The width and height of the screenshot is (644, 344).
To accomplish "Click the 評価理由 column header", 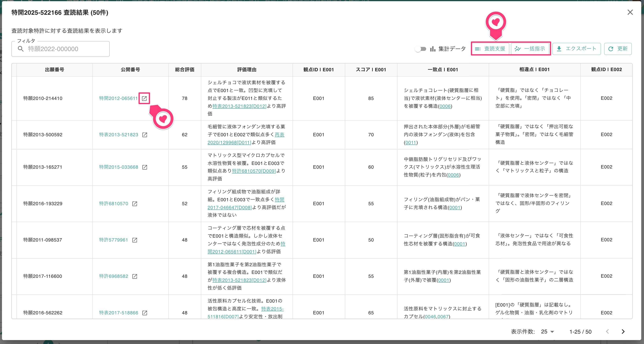I will pyautogui.click(x=247, y=70).
